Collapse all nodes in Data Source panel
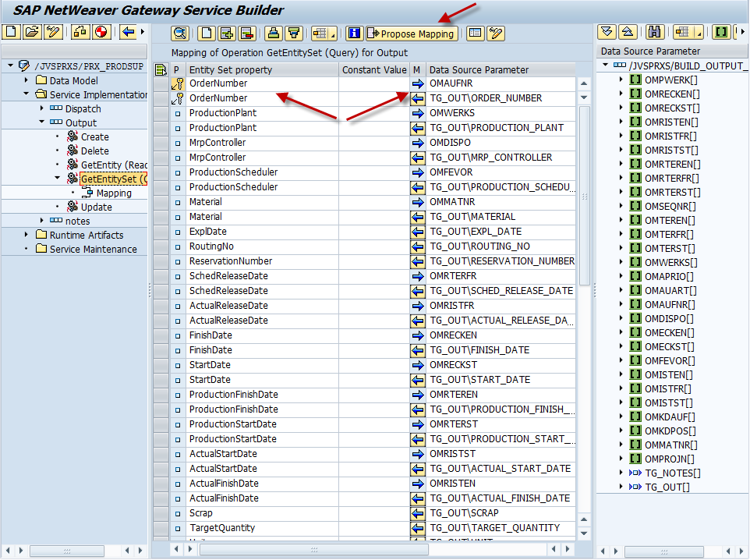The height and width of the screenshot is (560, 750). click(628, 32)
